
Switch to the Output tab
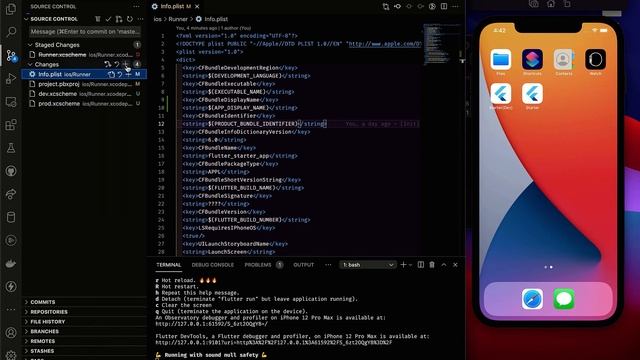(304, 265)
